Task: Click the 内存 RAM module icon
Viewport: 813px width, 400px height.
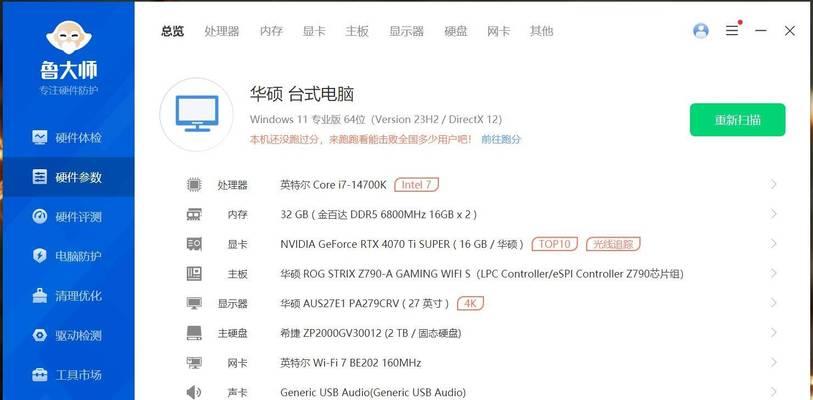Action: tap(194, 214)
